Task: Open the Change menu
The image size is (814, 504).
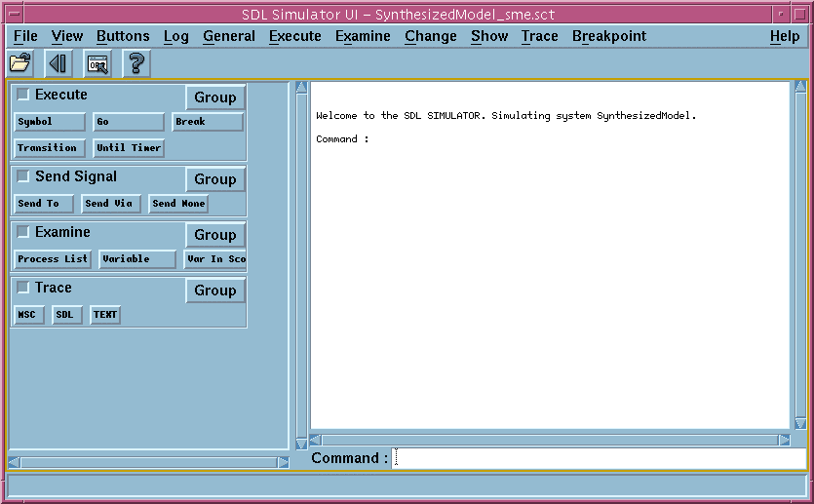Action: tap(431, 36)
